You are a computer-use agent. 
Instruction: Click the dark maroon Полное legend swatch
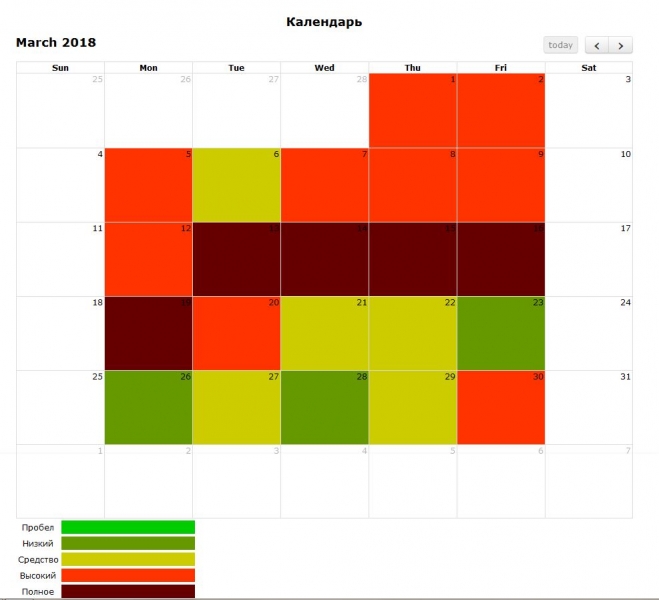pyautogui.click(x=128, y=591)
